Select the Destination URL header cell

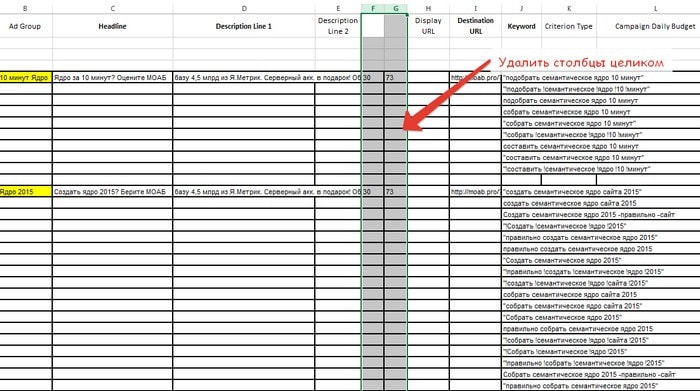tap(475, 26)
